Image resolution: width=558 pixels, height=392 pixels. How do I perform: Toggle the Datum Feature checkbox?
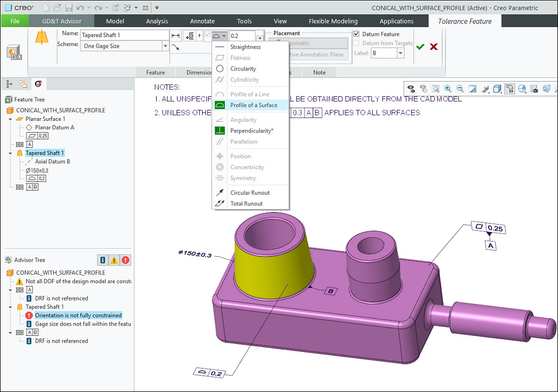tap(356, 34)
